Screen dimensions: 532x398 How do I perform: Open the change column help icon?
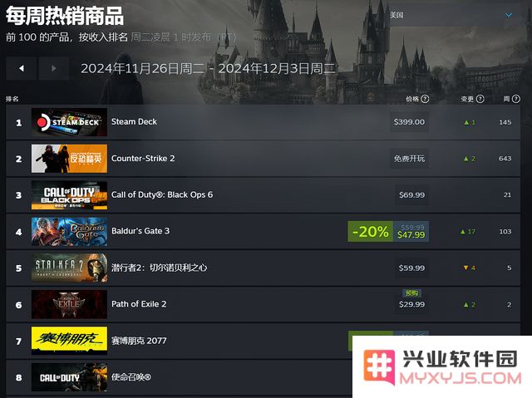pyautogui.click(x=480, y=99)
